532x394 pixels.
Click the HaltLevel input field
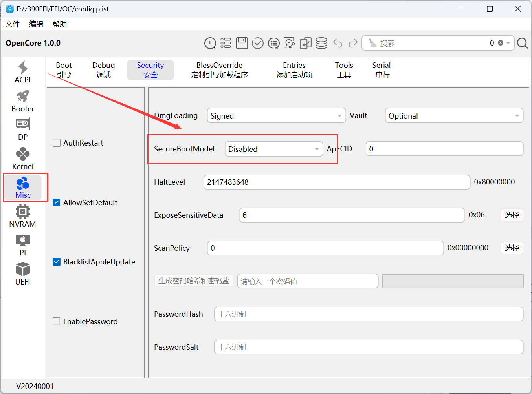pos(336,182)
